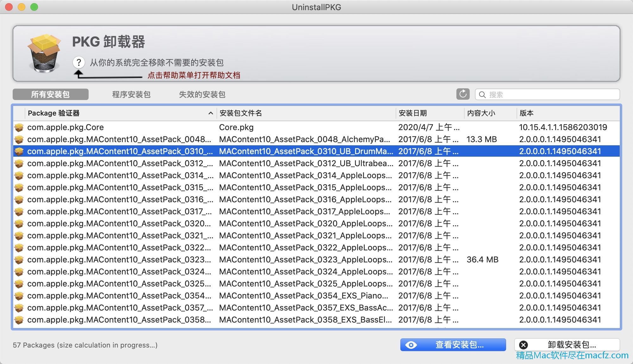Screen dimensions: 633x364
Task: Click package icon of AssetPack_0358 row
Action: click(19, 320)
